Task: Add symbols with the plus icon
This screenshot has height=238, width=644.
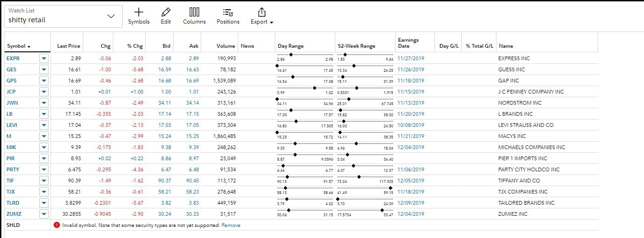Action: (139, 16)
